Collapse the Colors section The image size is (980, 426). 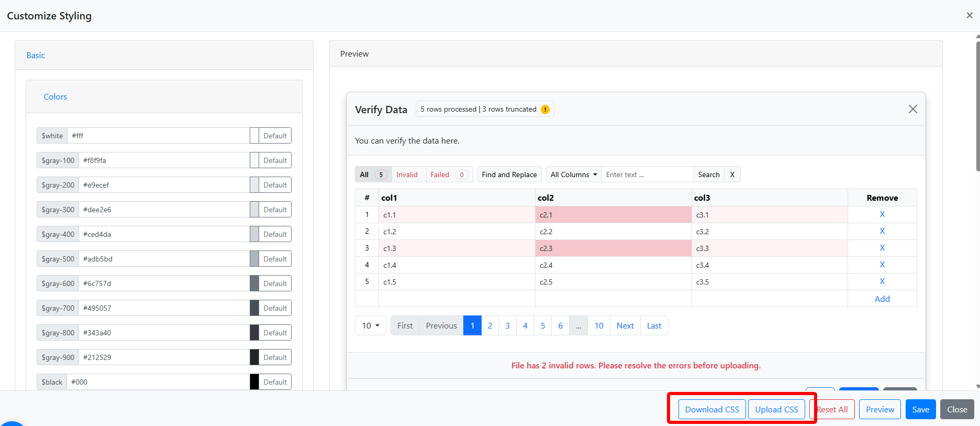pyautogui.click(x=55, y=96)
